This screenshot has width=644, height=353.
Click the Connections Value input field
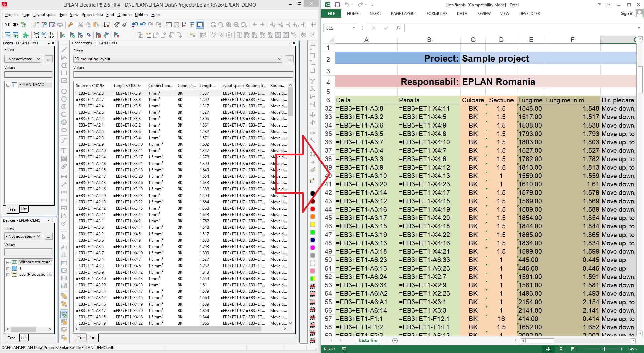click(x=183, y=75)
